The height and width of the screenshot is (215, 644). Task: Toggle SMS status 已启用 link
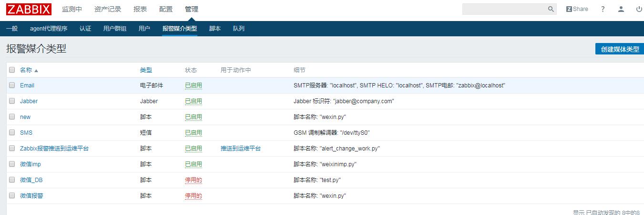(x=194, y=133)
